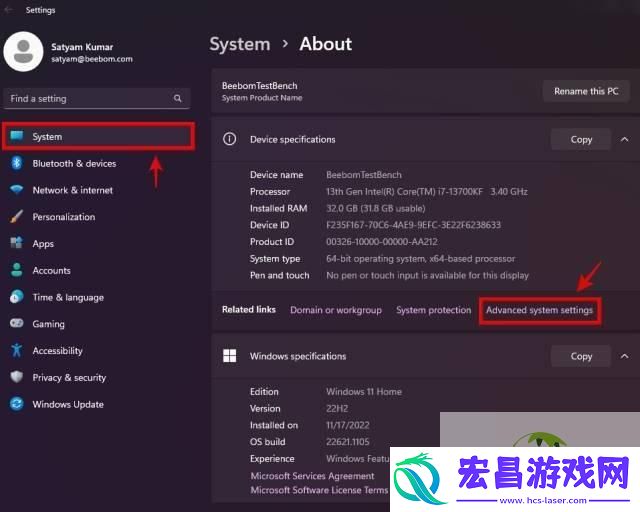
Task: Click the Accessibility figure icon
Action: coord(17,350)
